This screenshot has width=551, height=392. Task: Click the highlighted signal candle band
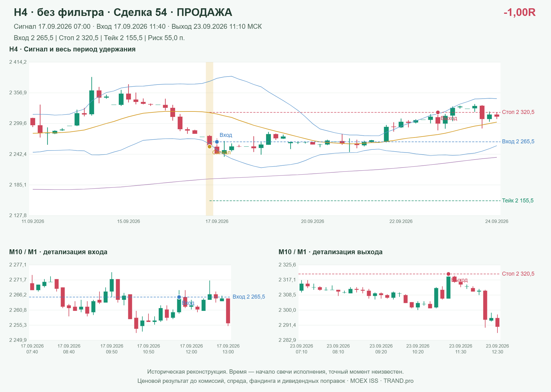(x=209, y=139)
